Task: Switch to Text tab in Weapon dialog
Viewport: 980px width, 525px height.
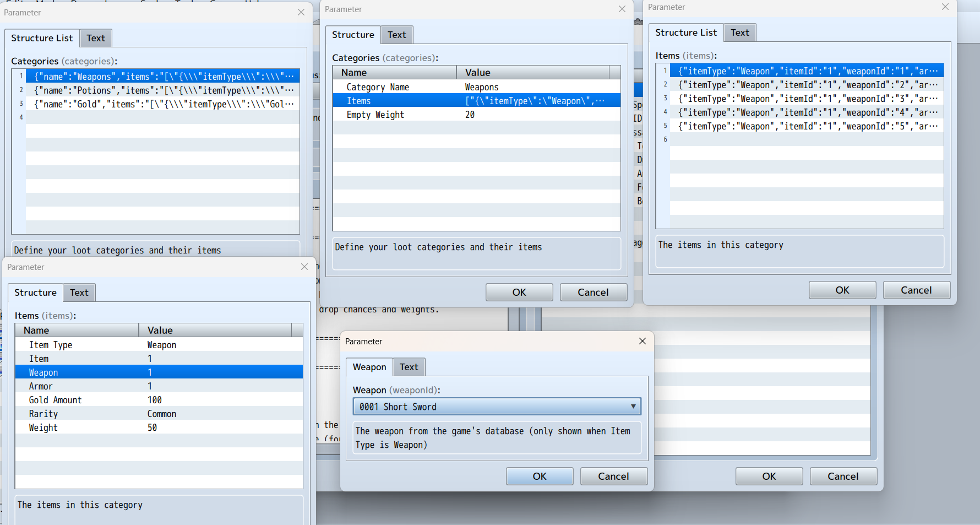Action: point(409,367)
